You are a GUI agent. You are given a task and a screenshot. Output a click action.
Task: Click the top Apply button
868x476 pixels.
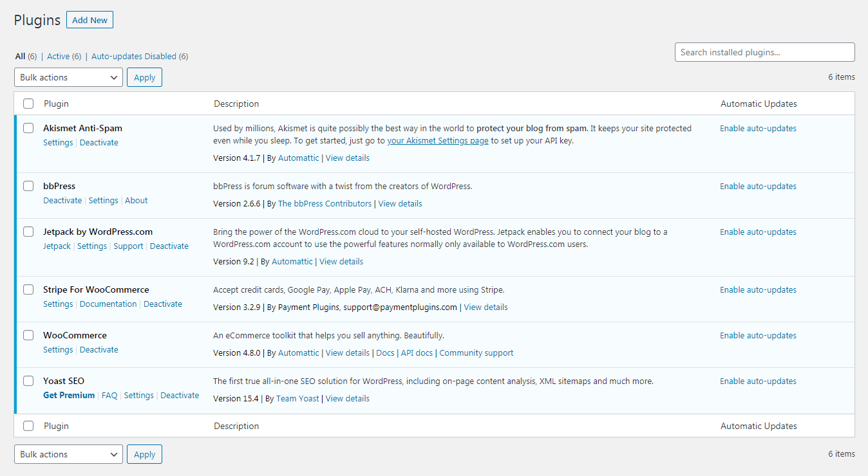pos(144,77)
